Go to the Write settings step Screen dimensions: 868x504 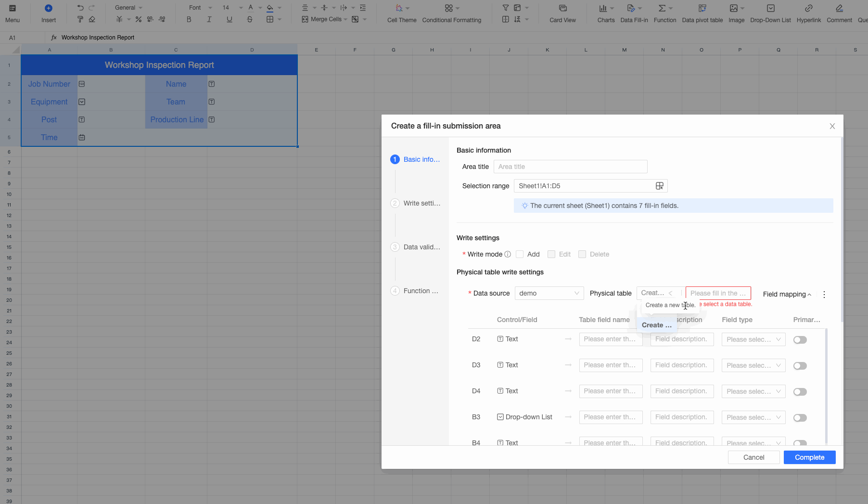click(x=421, y=203)
